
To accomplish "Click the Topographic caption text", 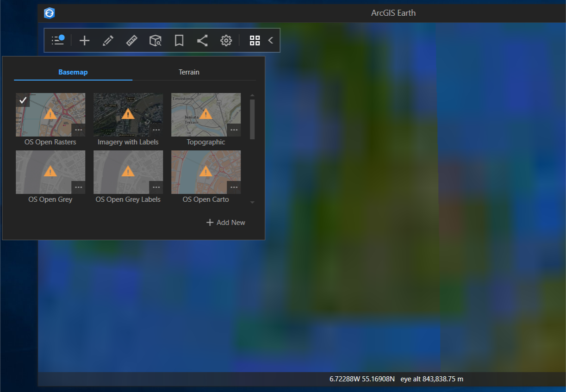I will pos(206,142).
